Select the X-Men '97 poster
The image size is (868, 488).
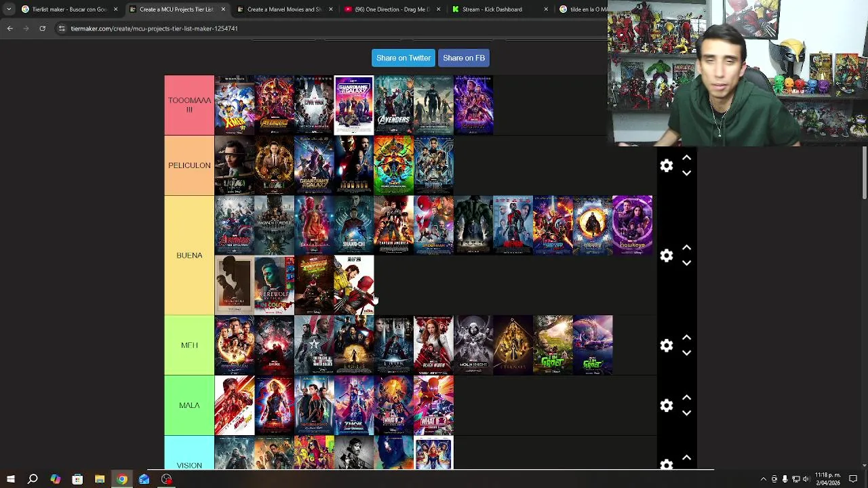coord(235,105)
